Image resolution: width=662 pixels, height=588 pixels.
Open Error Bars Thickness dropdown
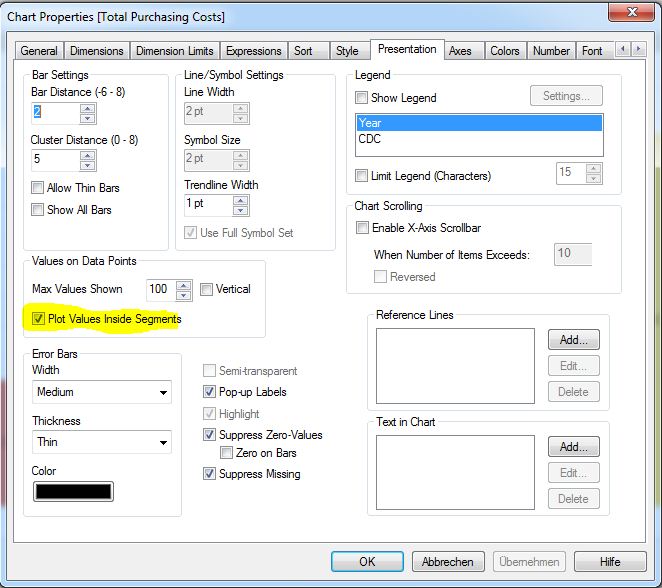click(x=102, y=442)
